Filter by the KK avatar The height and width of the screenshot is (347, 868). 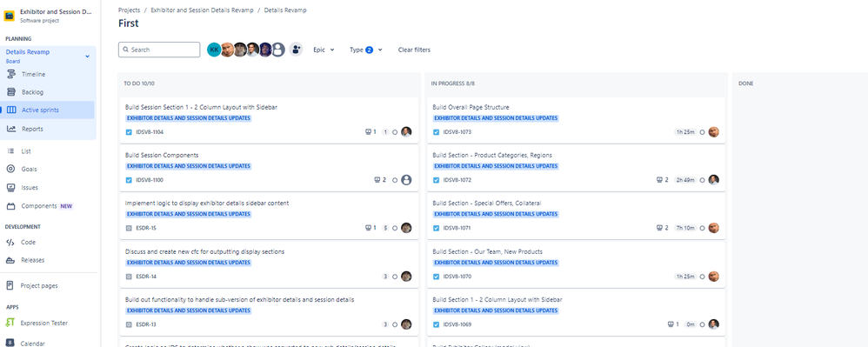point(214,50)
